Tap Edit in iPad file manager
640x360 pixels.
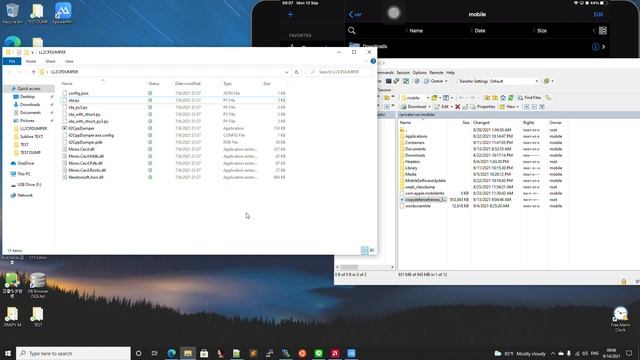click(598, 14)
